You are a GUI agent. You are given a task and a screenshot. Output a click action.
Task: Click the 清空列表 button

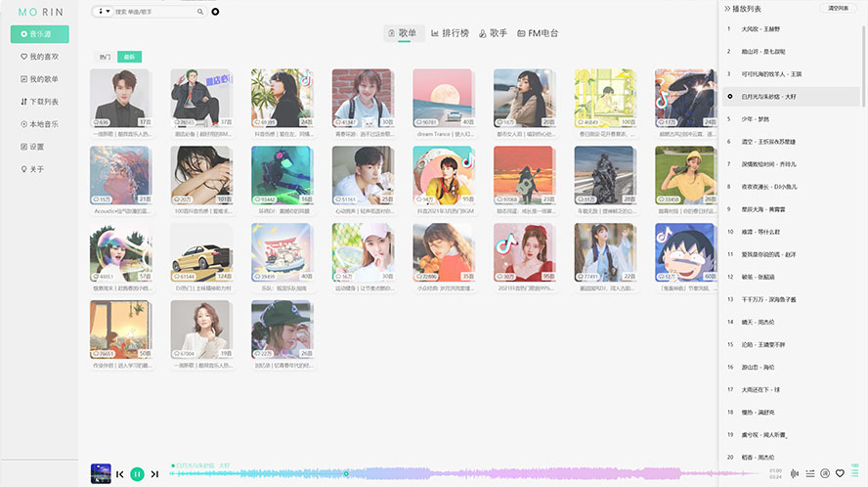coord(840,8)
